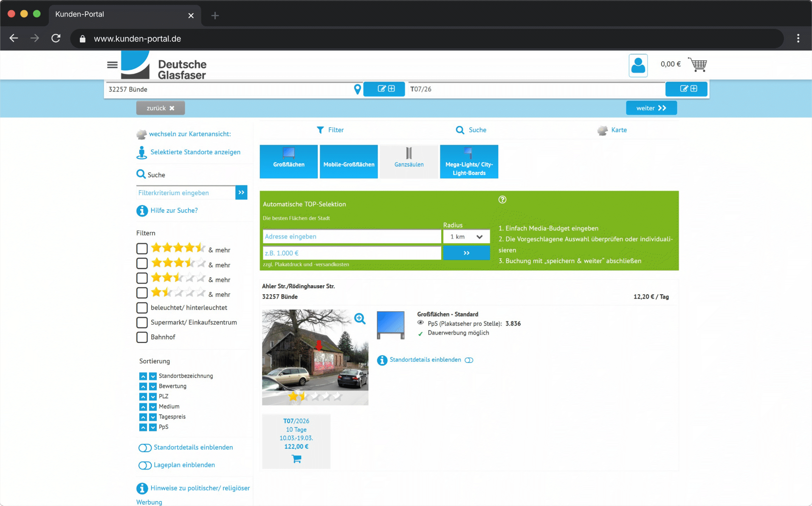This screenshot has height=506, width=812.
Task: Click the edit button beside T07/26 field
Action: point(686,89)
